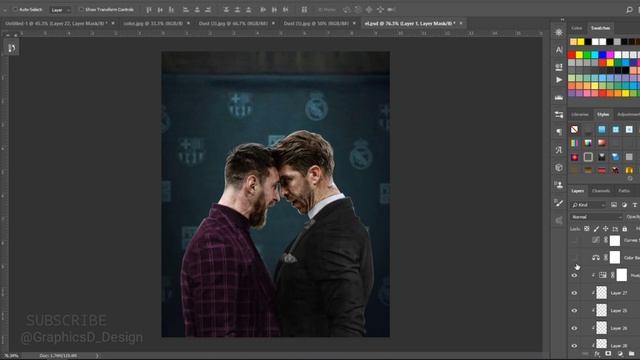Image resolution: width=640 pixels, height=360 pixels.
Task: Toggle lock position icon
Action: tap(606, 229)
